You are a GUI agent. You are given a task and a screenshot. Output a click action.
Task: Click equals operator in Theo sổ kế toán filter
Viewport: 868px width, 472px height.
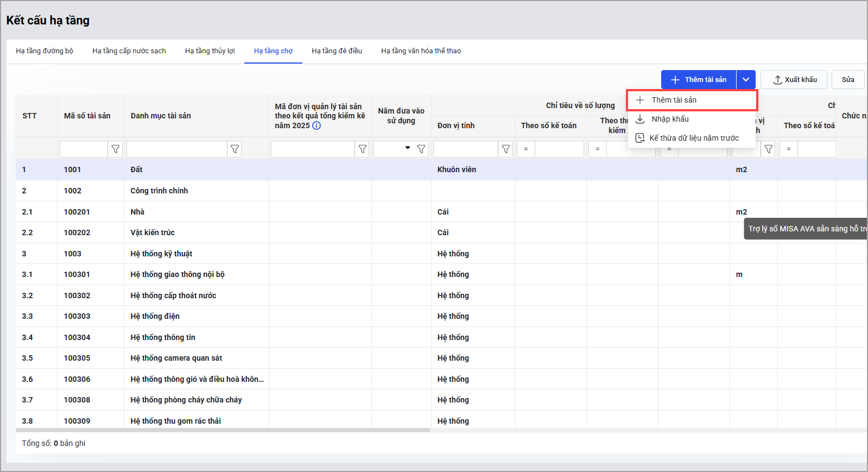tap(526, 149)
